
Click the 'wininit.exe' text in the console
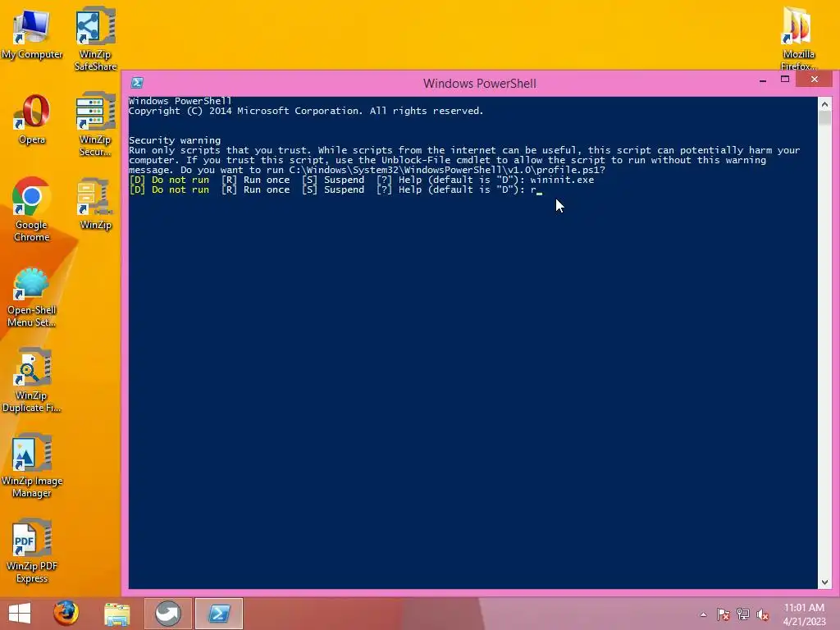[x=562, y=180]
